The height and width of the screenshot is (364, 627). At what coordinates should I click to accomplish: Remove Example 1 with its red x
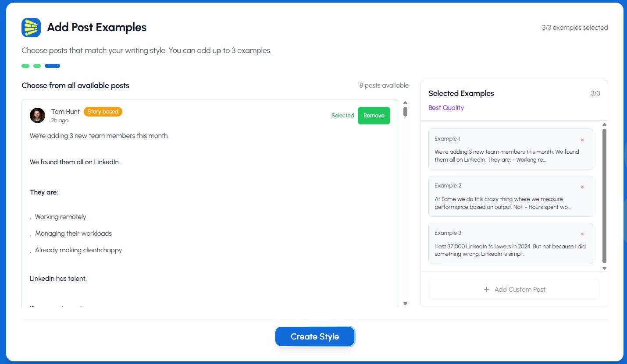click(582, 140)
